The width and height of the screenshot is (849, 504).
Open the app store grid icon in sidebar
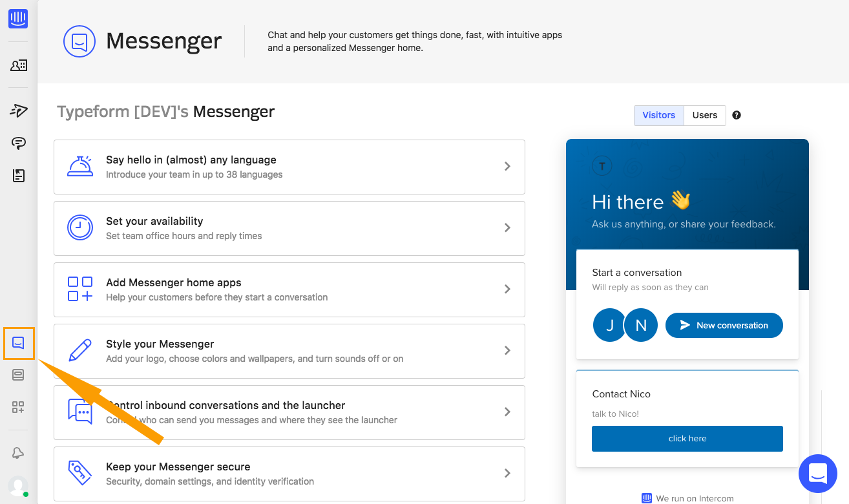click(x=17, y=408)
